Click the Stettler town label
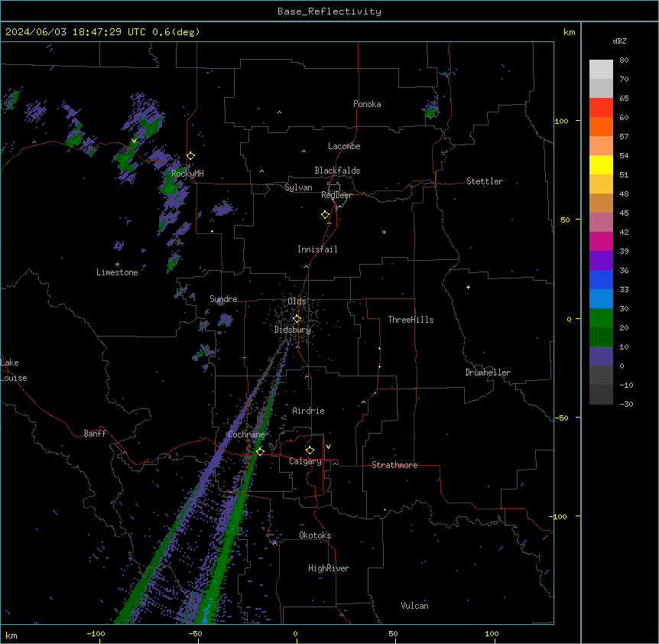 484,181
